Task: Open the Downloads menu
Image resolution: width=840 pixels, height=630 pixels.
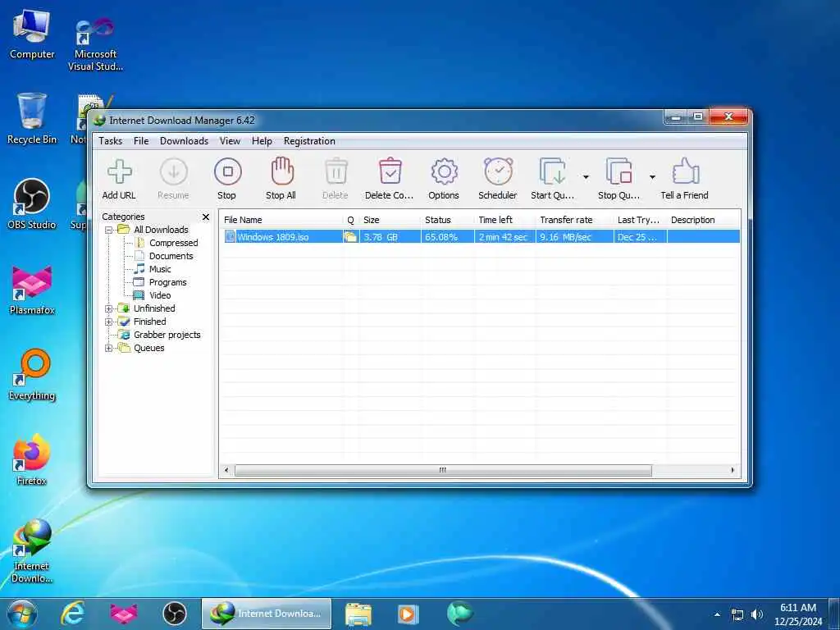Action: click(184, 141)
